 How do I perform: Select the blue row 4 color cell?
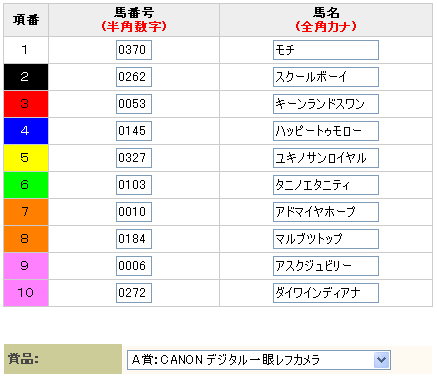pyautogui.click(x=26, y=131)
